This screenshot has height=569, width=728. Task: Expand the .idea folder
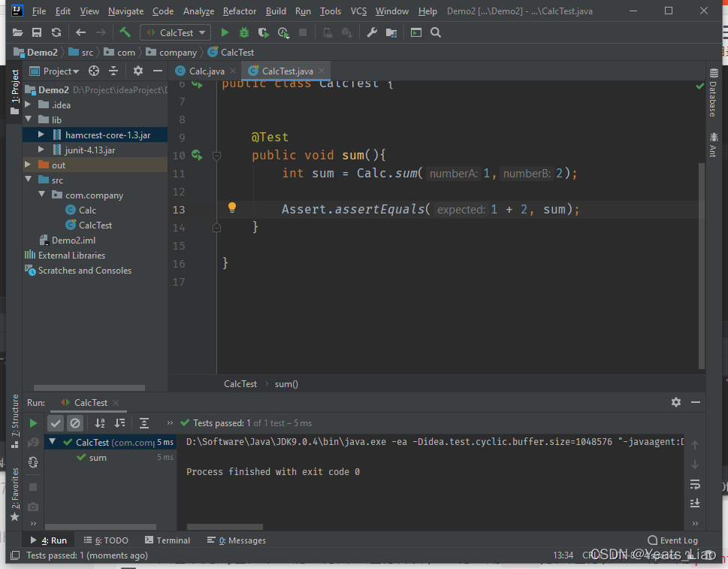point(28,104)
